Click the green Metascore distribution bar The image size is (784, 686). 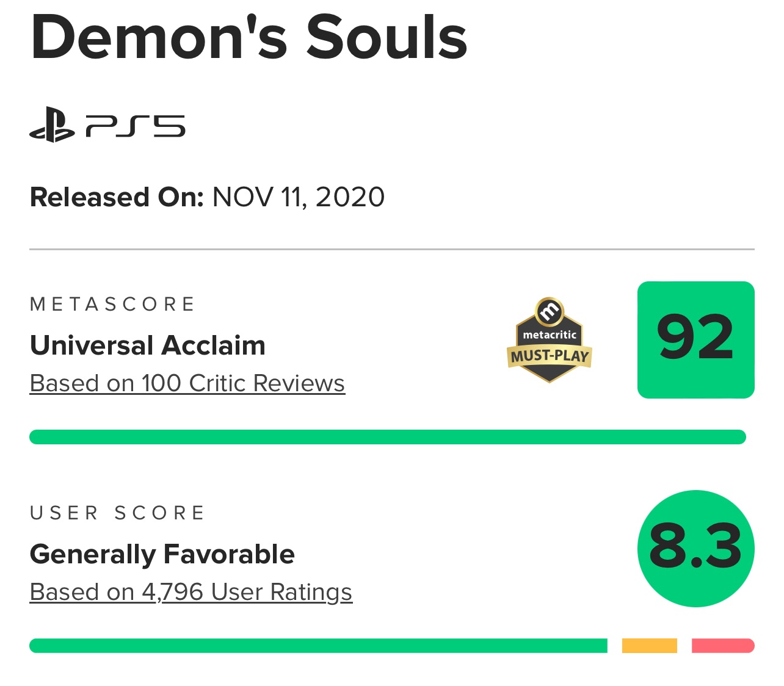(x=387, y=437)
